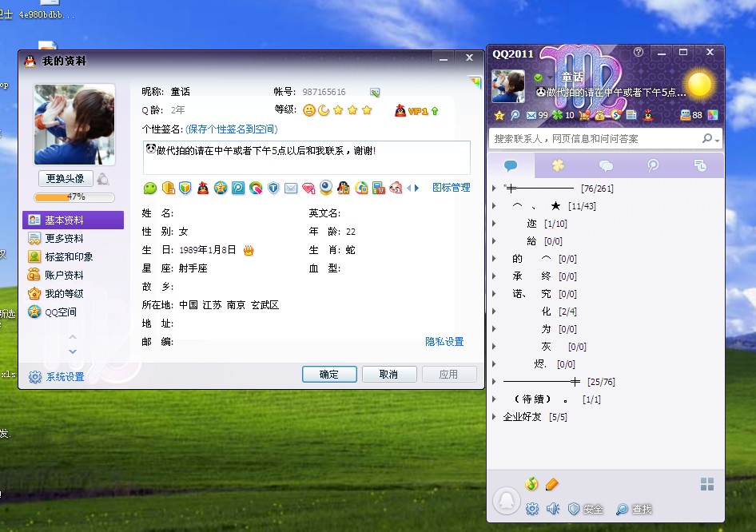Switch to Weibo tab in QQ panel
The width and height of the screenshot is (756, 532).
(x=653, y=166)
